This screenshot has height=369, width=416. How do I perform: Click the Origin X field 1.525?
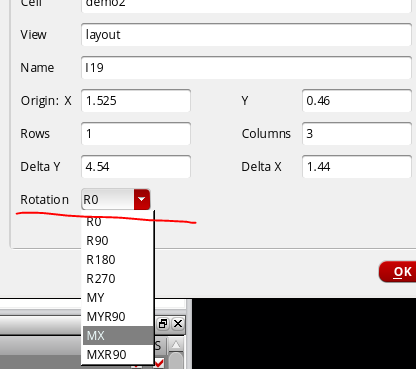pyautogui.click(x=136, y=101)
